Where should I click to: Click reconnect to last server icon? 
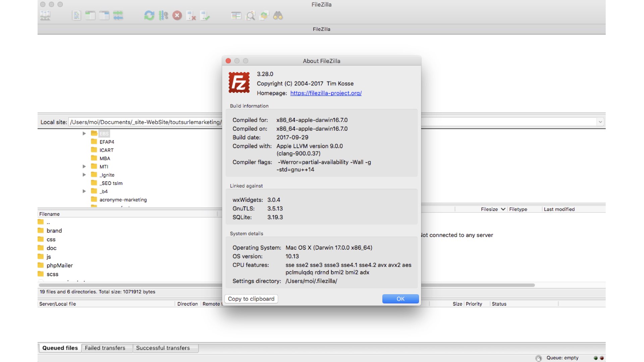coord(205,15)
